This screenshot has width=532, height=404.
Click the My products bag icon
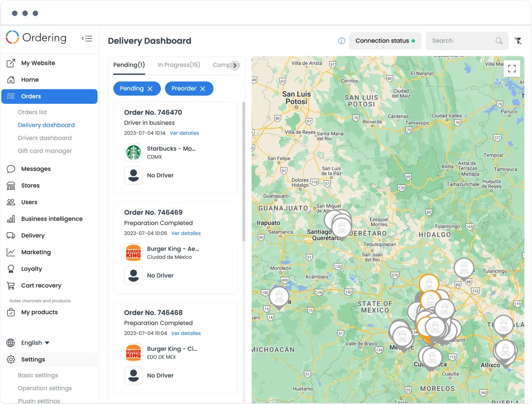pyautogui.click(x=11, y=312)
